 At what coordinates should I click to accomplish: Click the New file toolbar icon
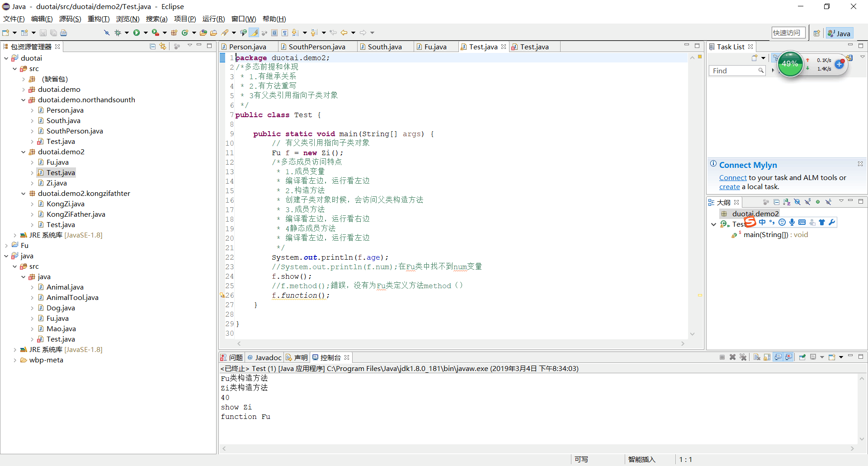pyautogui.click(x=5, y=33)
